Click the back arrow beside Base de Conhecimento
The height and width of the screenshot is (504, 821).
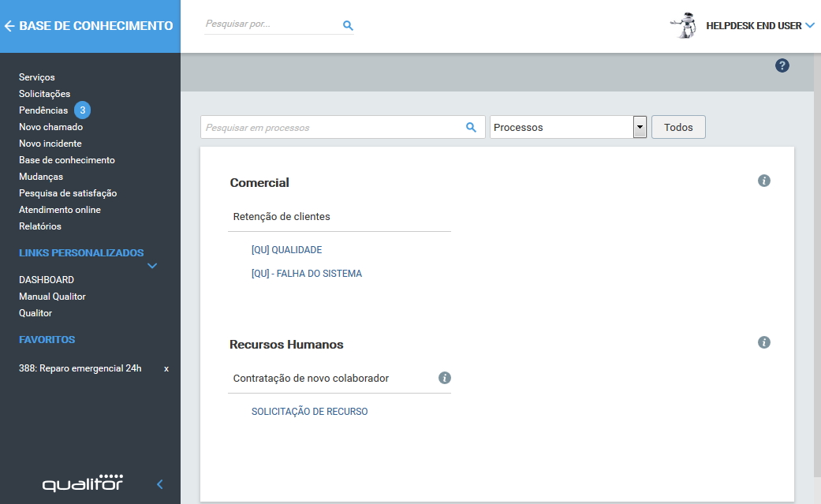(9, 26)
